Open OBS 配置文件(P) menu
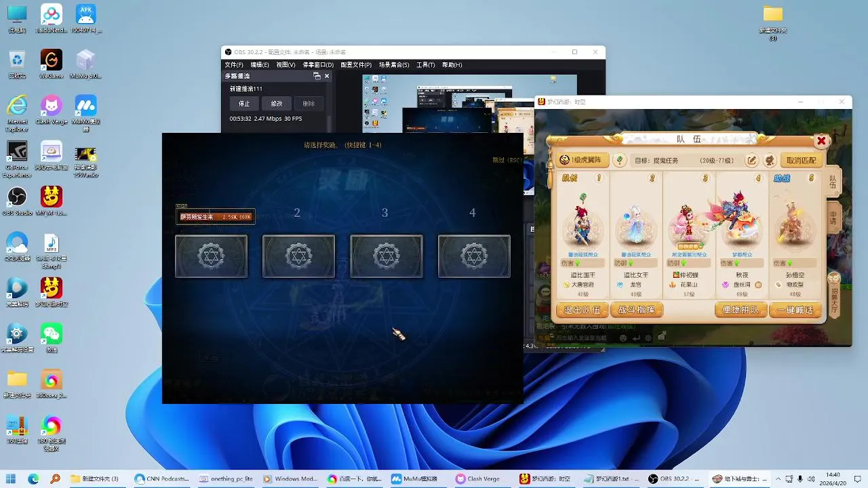This screenshot has height=488, width=868. 356,65
